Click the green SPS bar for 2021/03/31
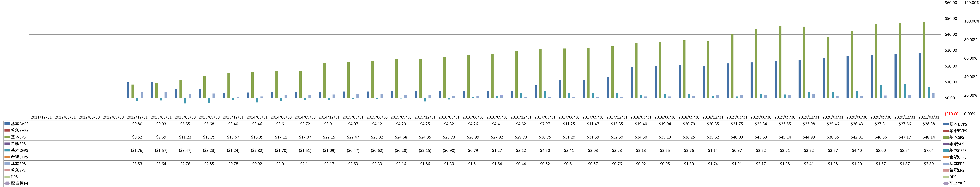980x187 pixels. point(924,60)
